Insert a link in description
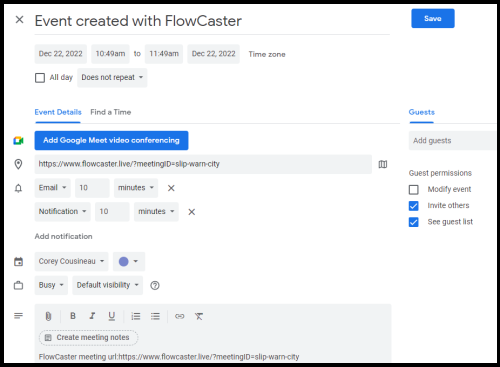The height and width of the screenshot is (367, 500). [x=180, y=316]
